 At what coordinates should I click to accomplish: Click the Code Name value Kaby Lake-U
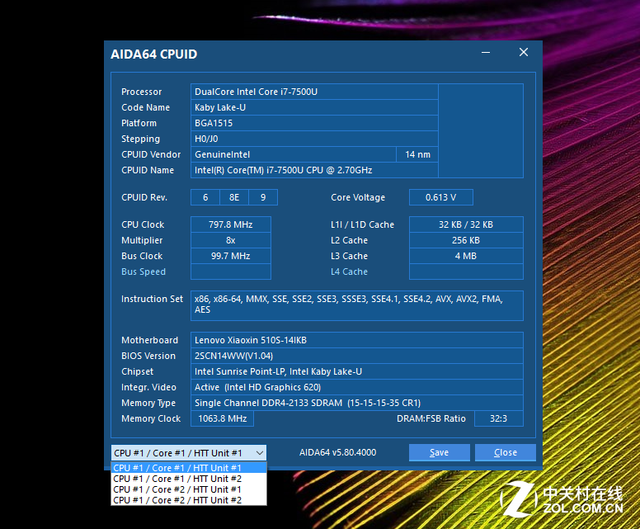(314, 107)
